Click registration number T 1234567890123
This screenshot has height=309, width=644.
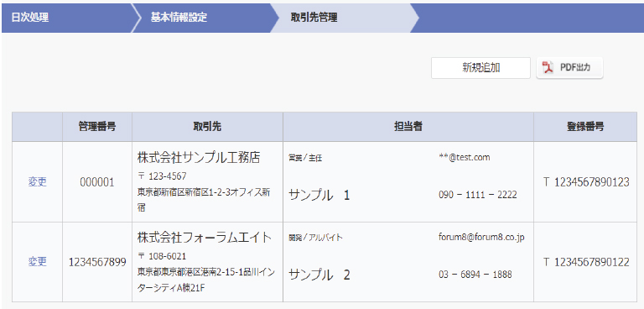tap(586, 182)
